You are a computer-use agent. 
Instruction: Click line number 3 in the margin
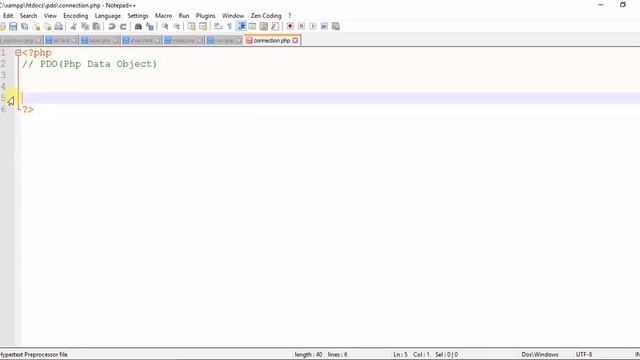(3, 75)
